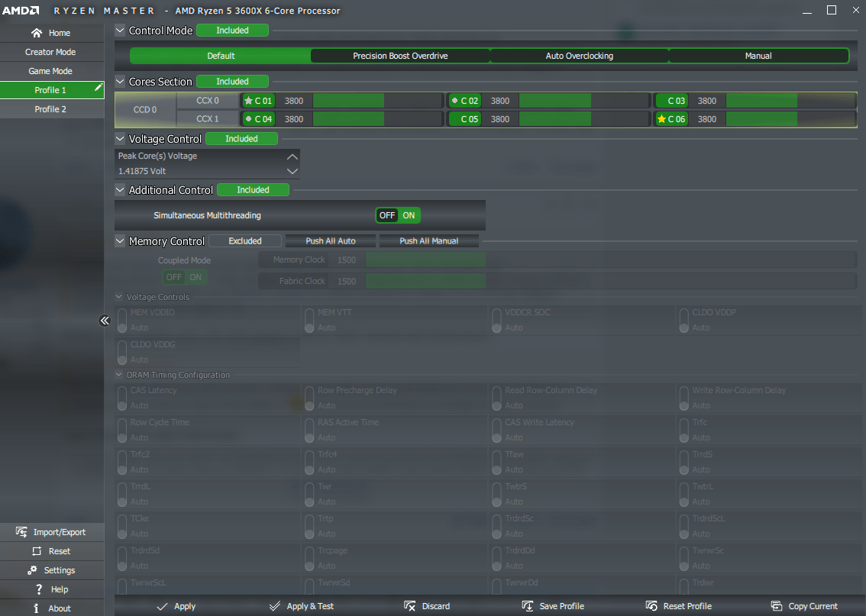Click the Reset Profile icon
The image size is (866, 616).
pyautogui.click(x=651, y=606)
